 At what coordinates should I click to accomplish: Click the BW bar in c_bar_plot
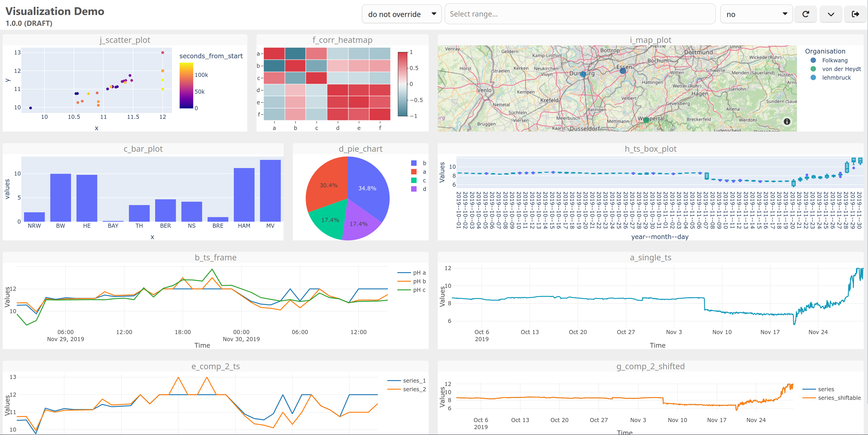(x=61, y=198)
